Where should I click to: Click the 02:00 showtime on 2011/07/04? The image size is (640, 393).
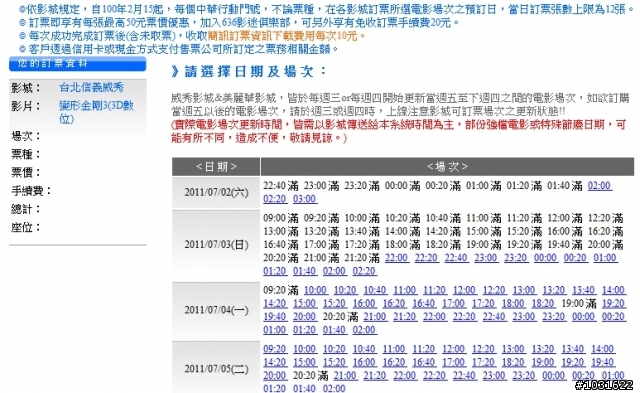[x=364, y=330]
